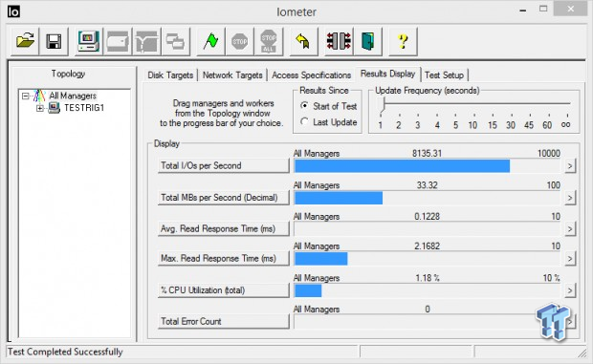Viewport: 593px width, 364px height.
Task: Open arrow next to Total MBs bar
Action: coord(570,198)
